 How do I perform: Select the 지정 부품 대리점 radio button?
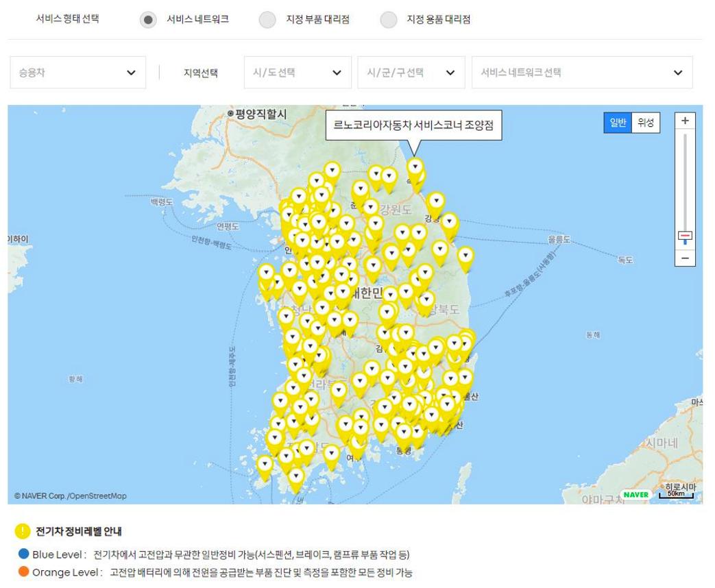point(267,20)
